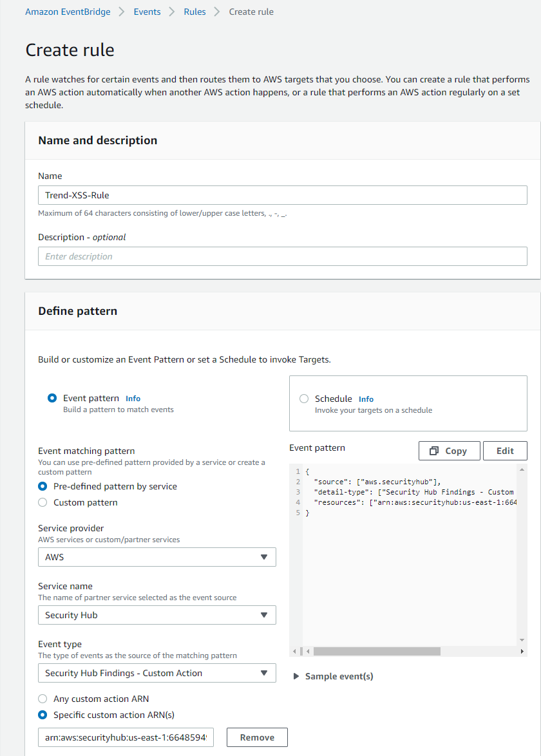Click the "detail-type" line in pattern code
541x756 pixels.
pos(413,492)
